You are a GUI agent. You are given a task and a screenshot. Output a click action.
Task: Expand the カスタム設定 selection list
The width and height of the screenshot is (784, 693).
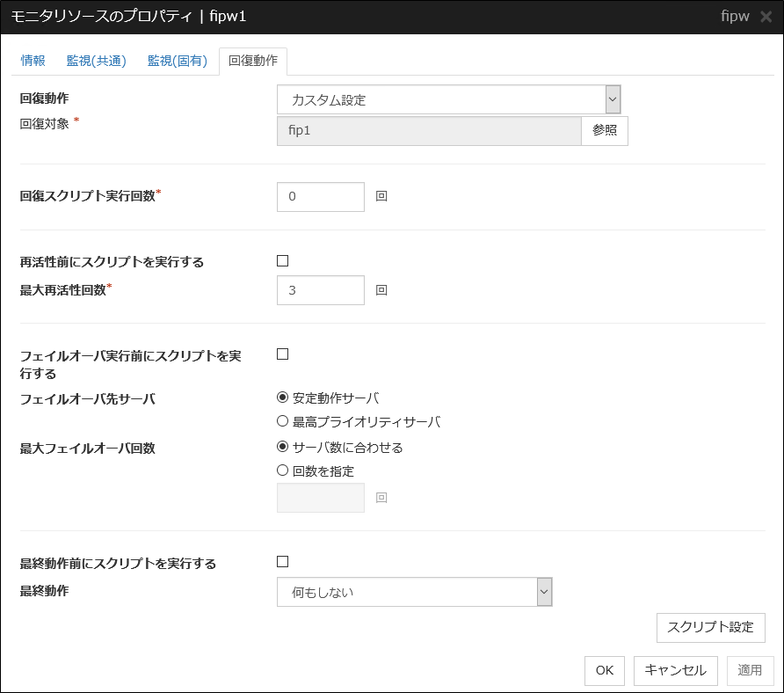coord(613,98)
